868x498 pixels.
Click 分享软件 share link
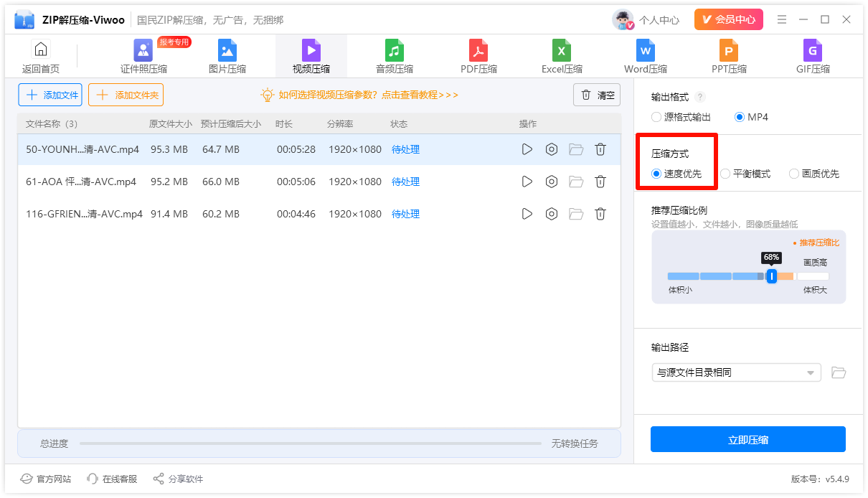[x=178, y=479]
